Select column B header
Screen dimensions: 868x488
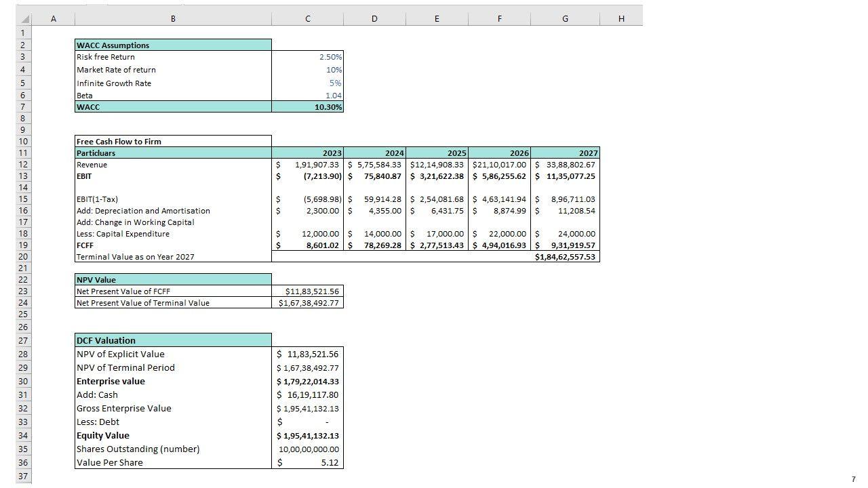pyautogui.click(x=173, y=19)
